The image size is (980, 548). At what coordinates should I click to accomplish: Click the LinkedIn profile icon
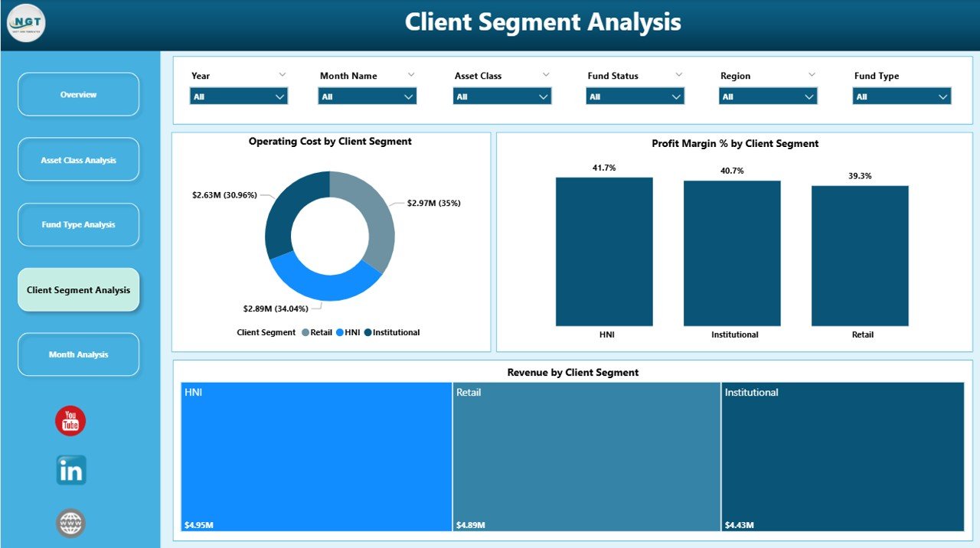click(70, 471)
